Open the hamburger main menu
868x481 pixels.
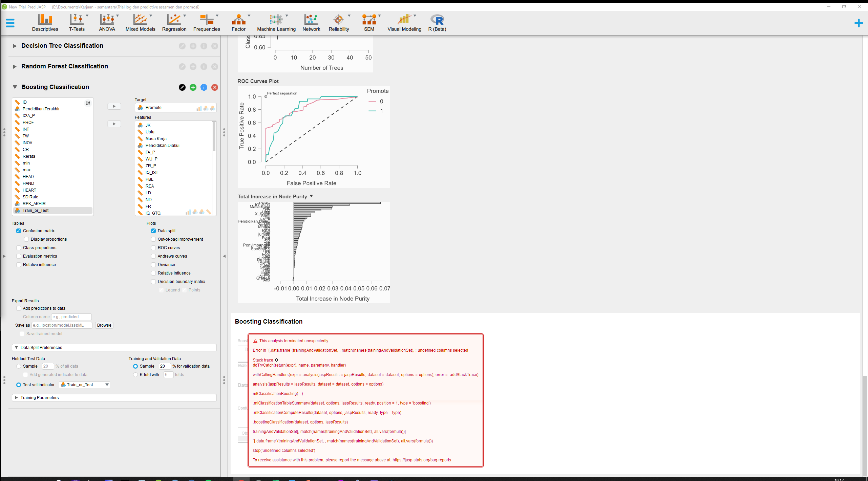click(10, 23)
